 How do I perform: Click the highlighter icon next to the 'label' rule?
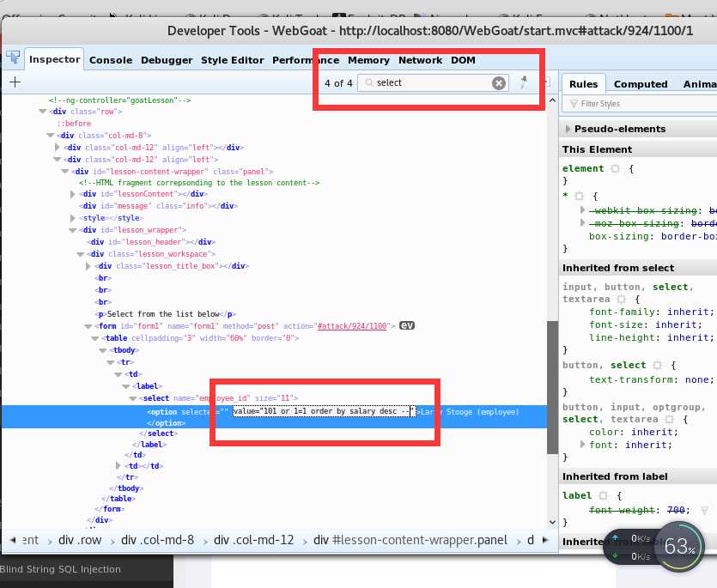tap(603, 495)
